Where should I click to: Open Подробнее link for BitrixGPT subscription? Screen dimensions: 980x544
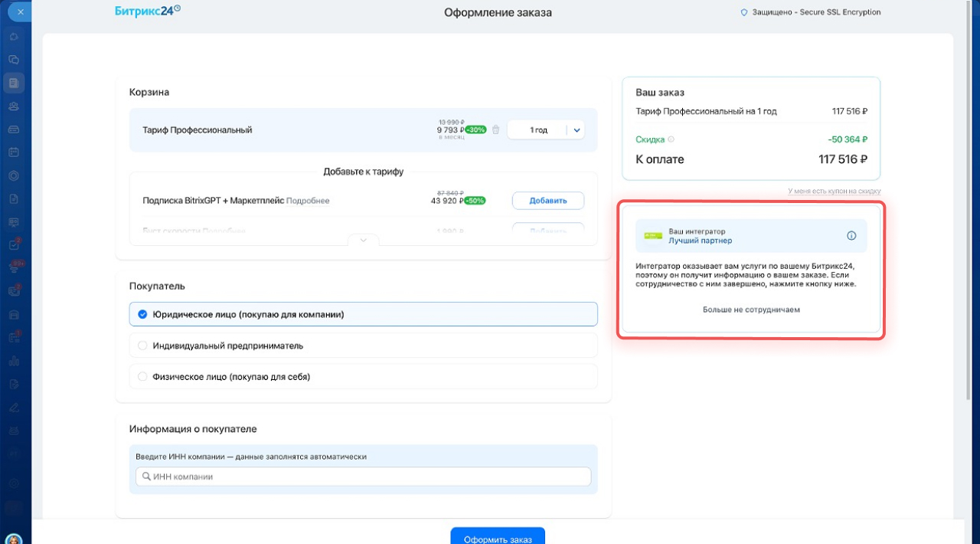pyautogui.click(x=308, y=201)
